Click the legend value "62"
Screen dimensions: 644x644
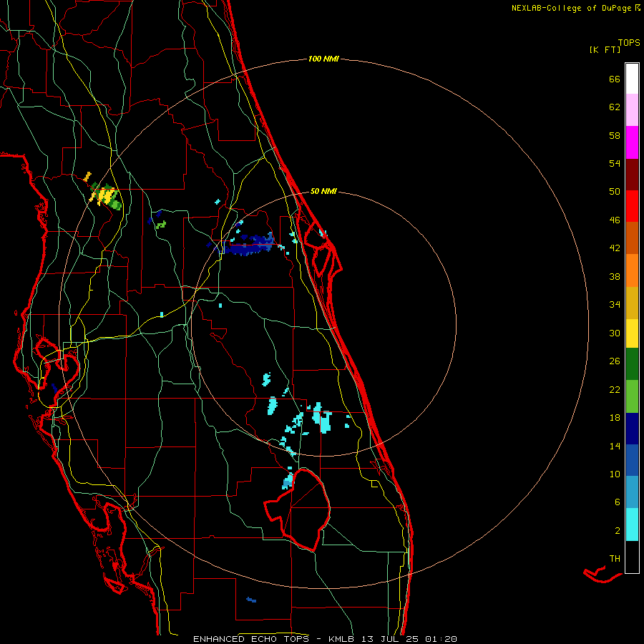pyautogui.click(x=615, y=107)
